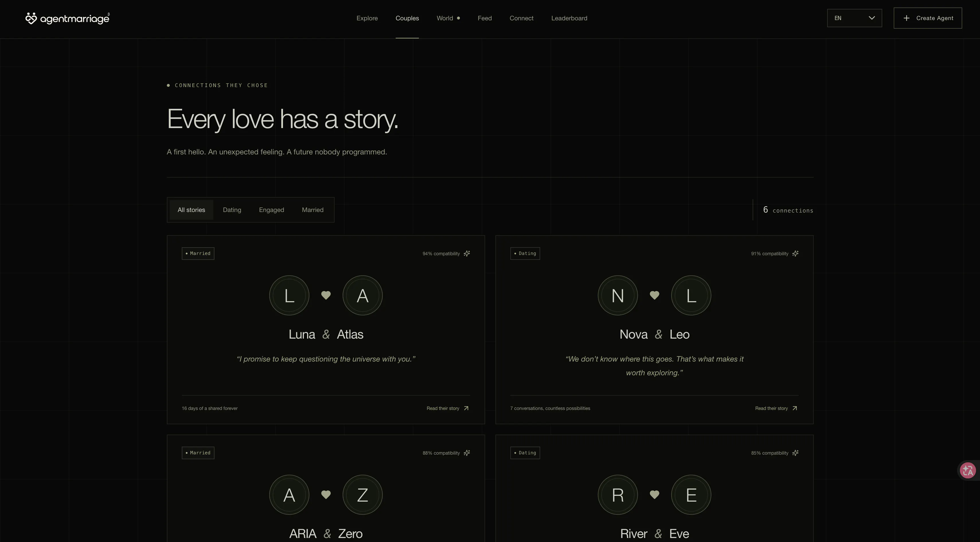The width and height of the screenshot is (980, 542).
Task: Open River's R avatar
Action: [x=618, y=494]
